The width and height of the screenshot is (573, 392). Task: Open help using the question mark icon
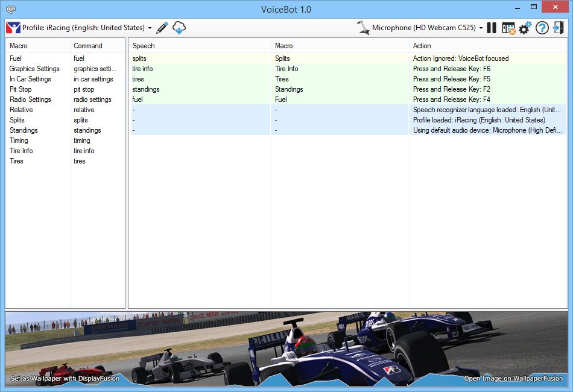(x=542, y=28)
